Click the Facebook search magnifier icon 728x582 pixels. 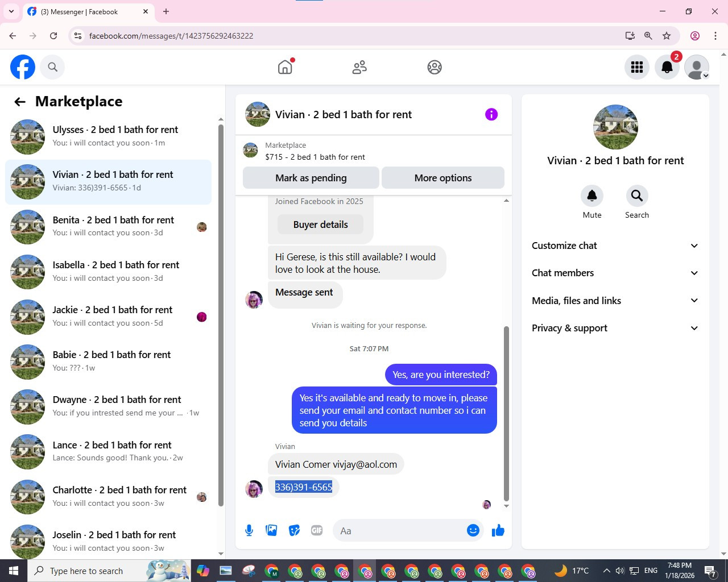point(52,67)
